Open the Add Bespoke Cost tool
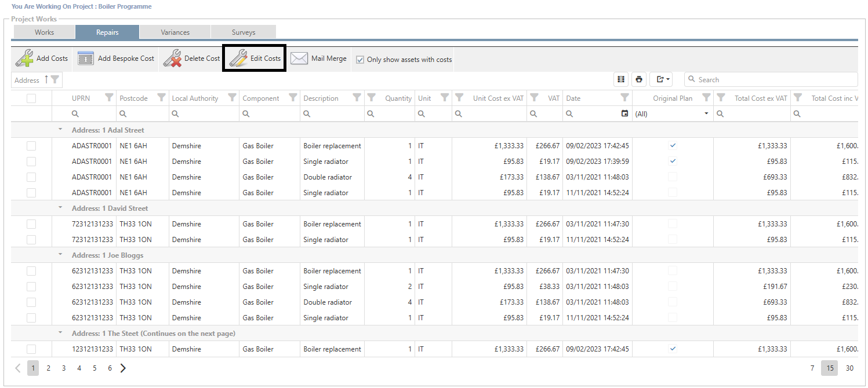This screenshot has width=868, height=388. point(86,58)
